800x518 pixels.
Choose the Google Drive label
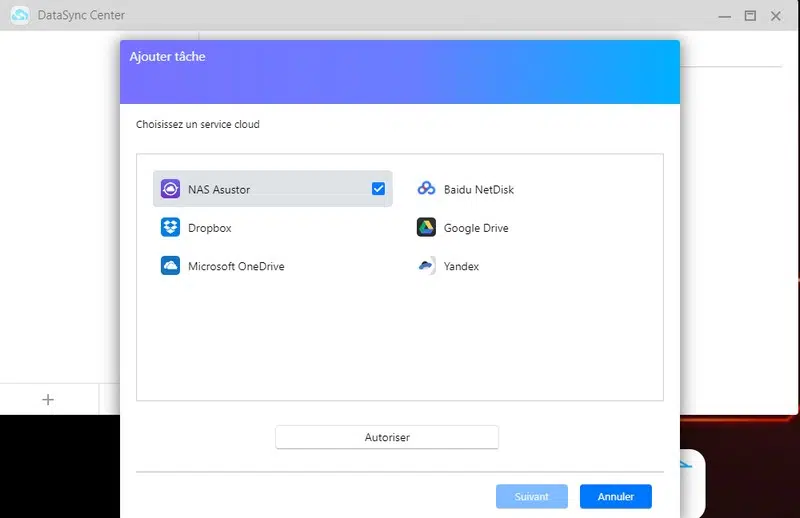click(476, 228)
